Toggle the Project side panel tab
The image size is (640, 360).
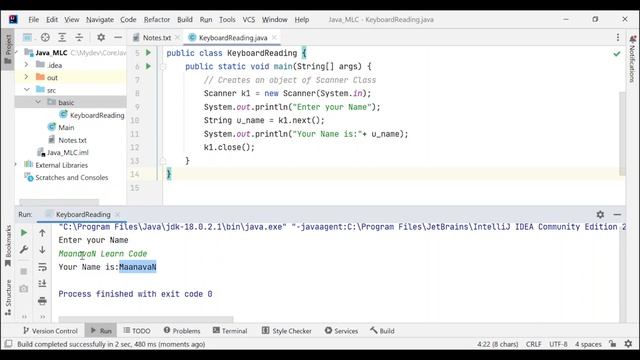(8, 49)
